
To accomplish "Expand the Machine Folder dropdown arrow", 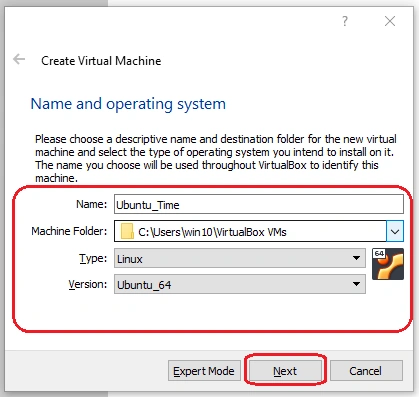I will click(395, 231).
